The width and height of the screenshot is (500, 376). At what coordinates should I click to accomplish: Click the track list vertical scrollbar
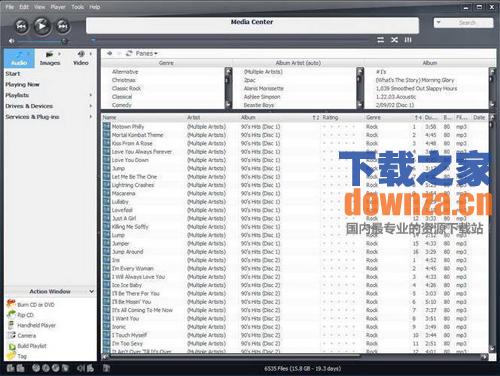[492, 233]
